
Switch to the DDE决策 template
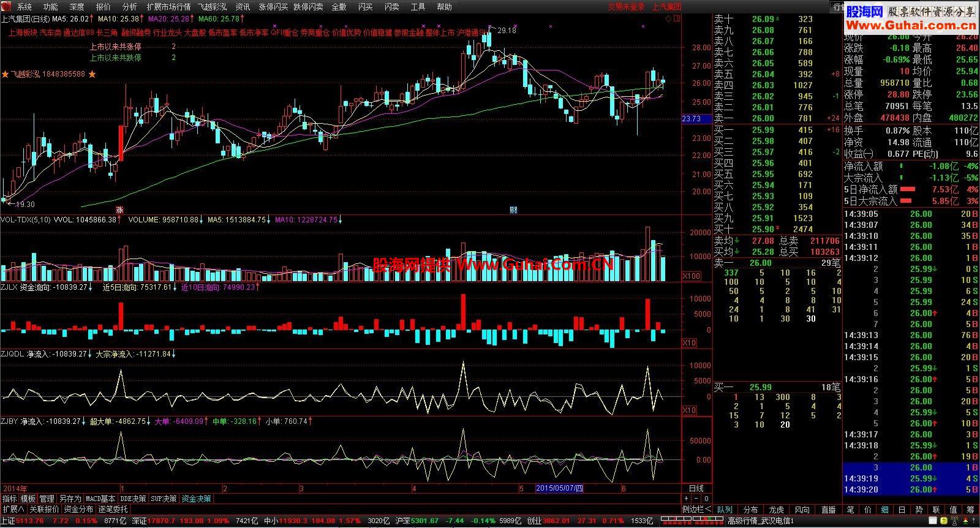pyautogui.click(x=133, y=499)
